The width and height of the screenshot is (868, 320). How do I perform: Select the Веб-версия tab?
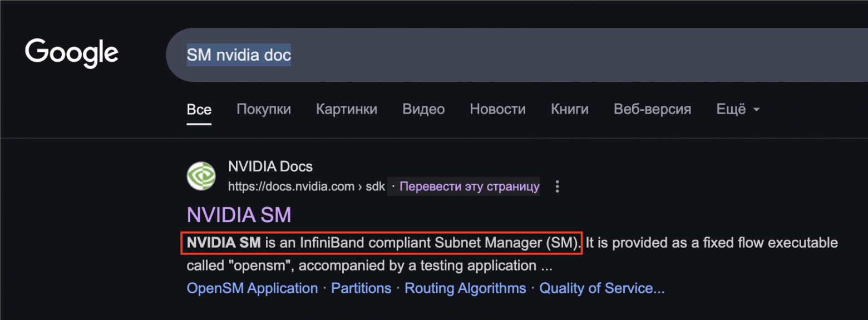[x=652, y=110]
